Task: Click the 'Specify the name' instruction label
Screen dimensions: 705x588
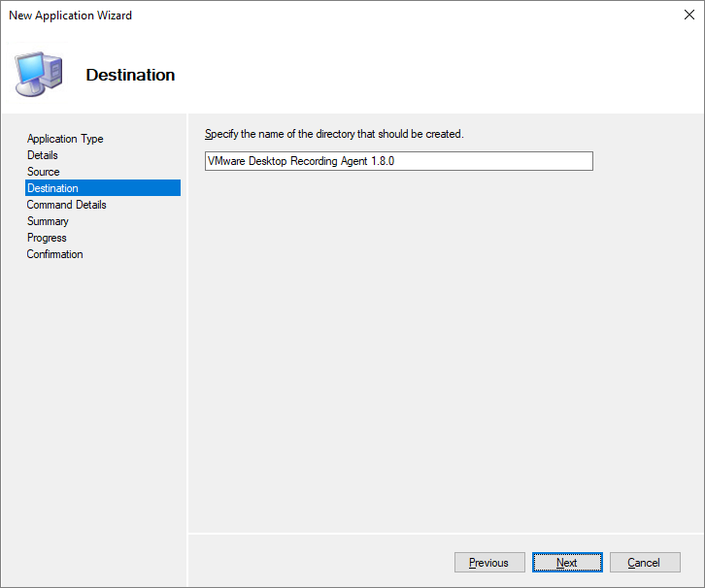Action: point(335,134)
